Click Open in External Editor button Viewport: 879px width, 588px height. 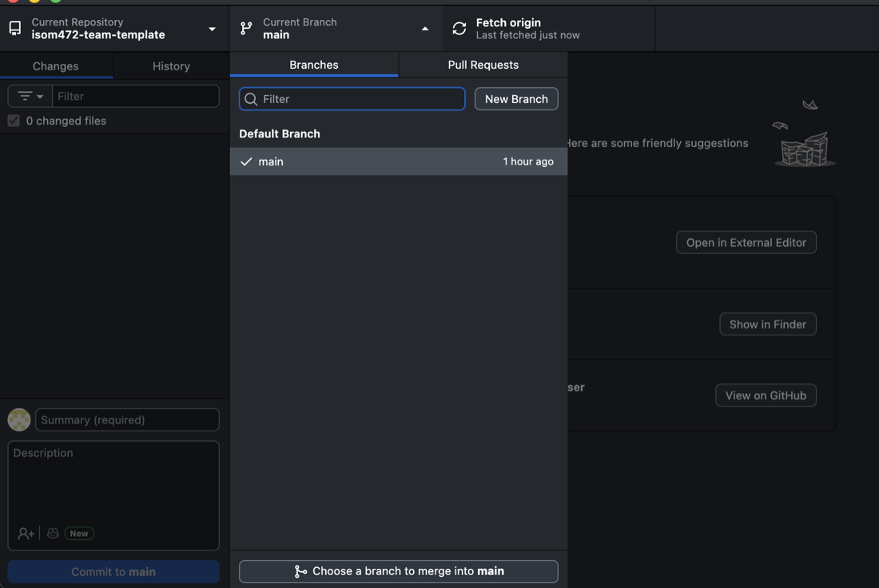pos(746,242)
